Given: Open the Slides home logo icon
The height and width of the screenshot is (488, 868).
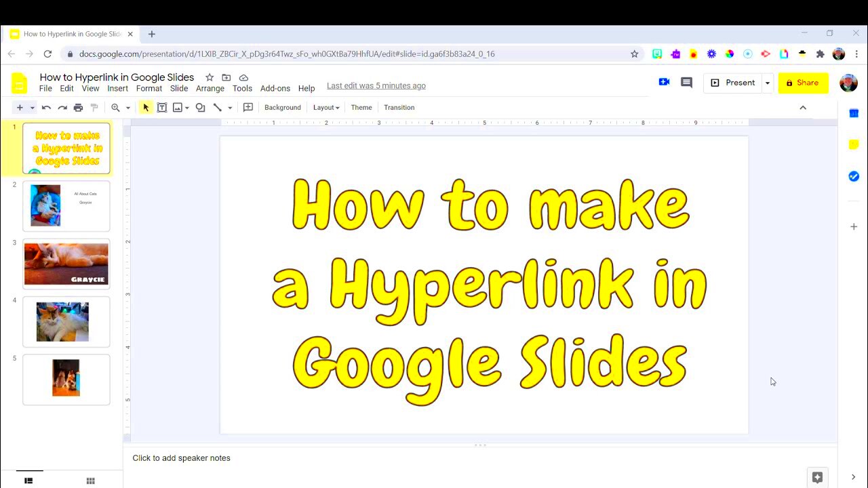Looking at the screenshot, I should (x=19, y=83).
